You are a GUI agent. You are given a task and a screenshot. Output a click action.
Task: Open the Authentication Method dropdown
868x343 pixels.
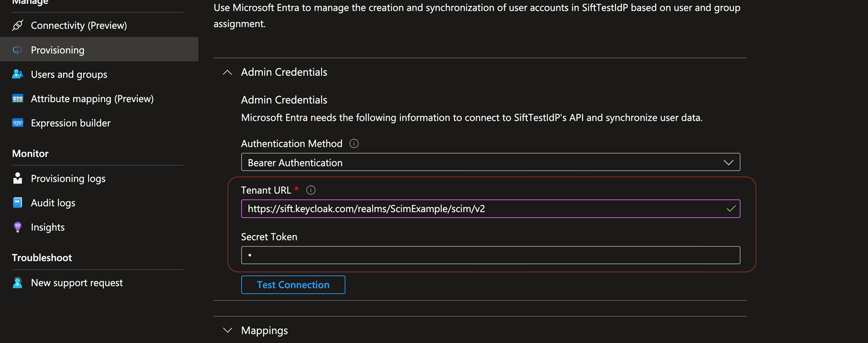point(490,162)
